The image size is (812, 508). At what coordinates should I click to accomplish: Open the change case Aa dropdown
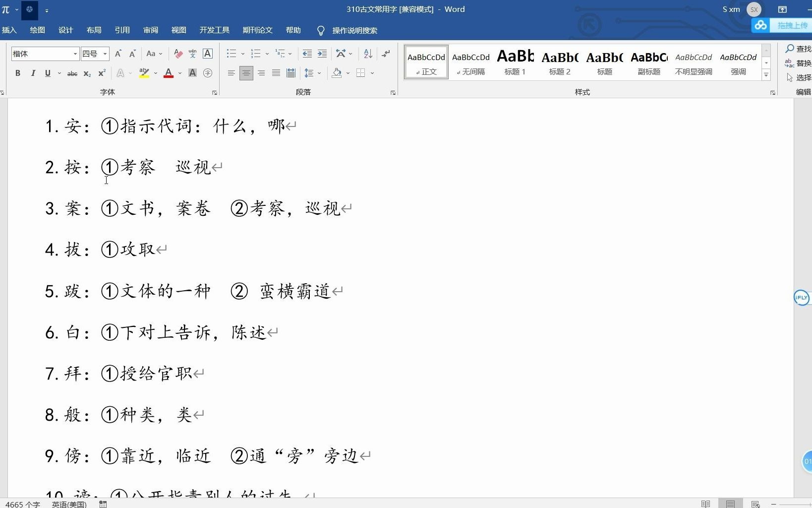point(155,54)
